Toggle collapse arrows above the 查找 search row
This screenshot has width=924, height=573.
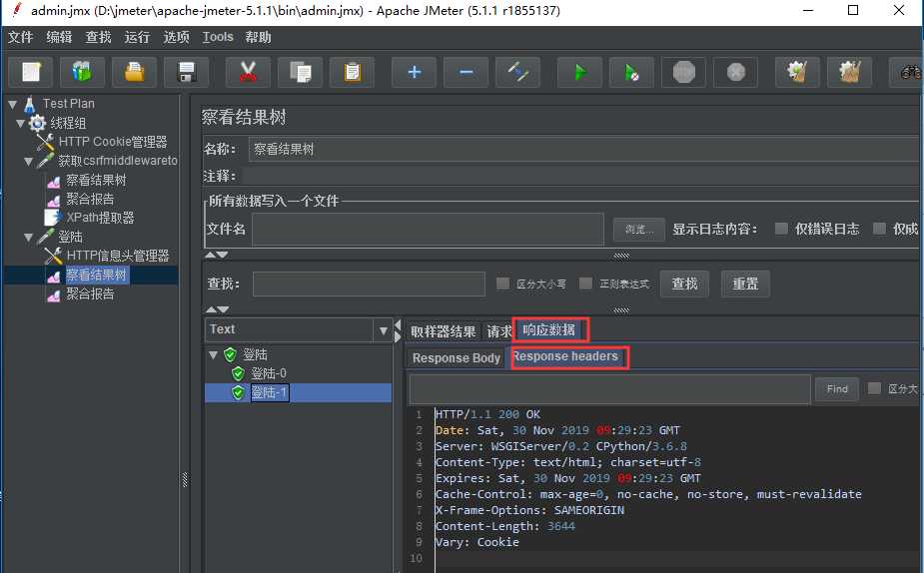click(217, 255)
